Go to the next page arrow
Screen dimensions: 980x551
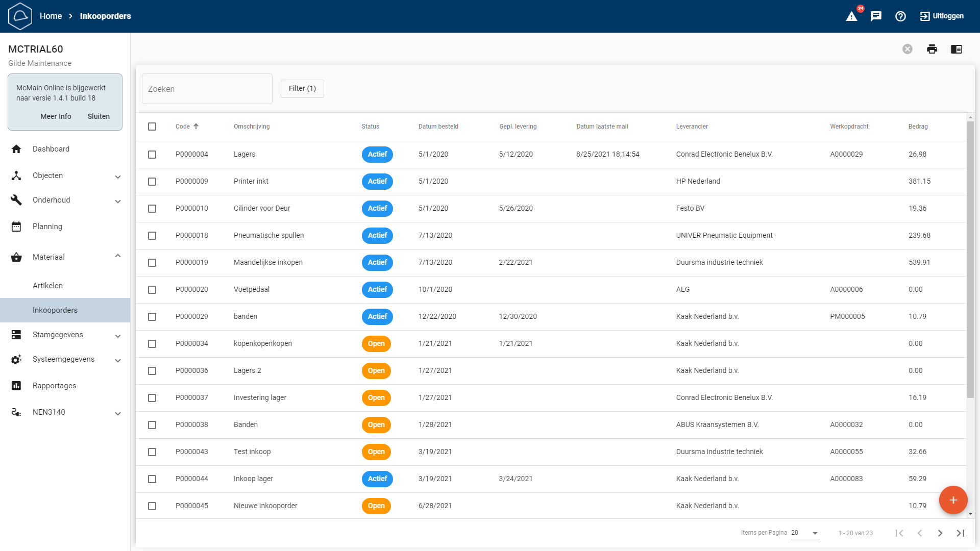(x=940, y=533)
